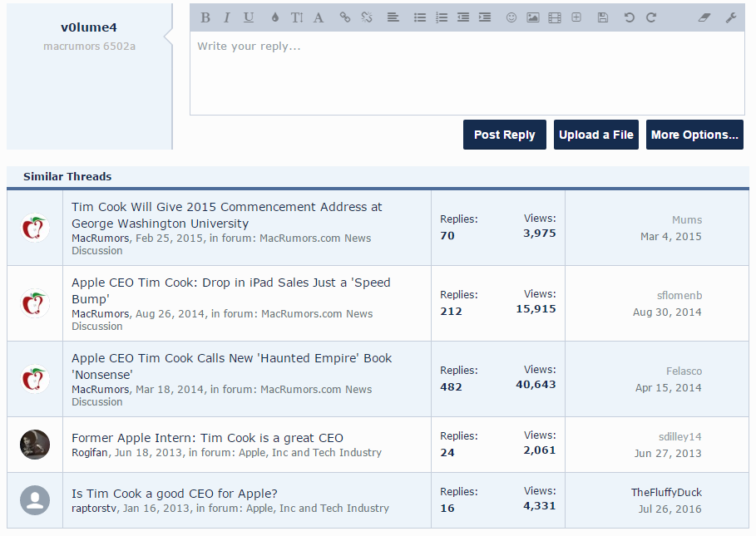
Task: Open MacRumors.com News Discussion forum in Feb 25, 2015 row
Action: [221, 244]
